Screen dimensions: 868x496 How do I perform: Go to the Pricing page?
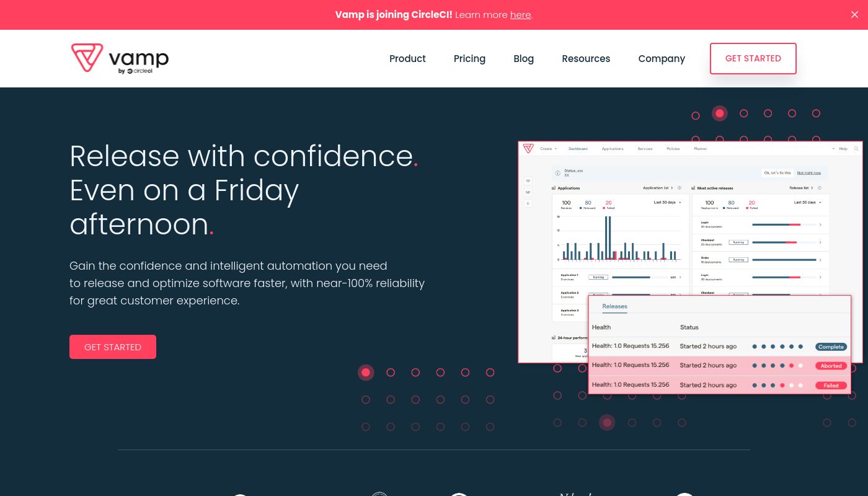click(x=469, y=58)
